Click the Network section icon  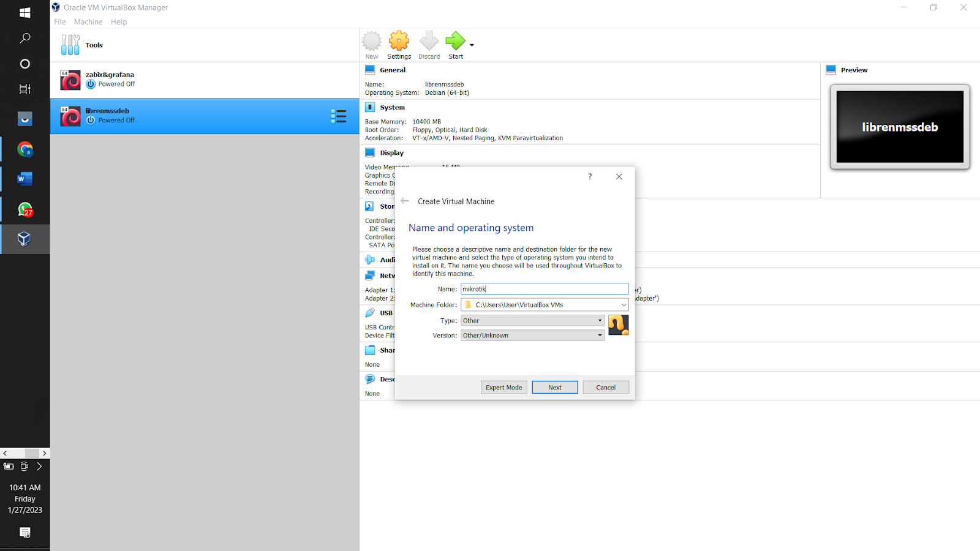coord(370,275)
